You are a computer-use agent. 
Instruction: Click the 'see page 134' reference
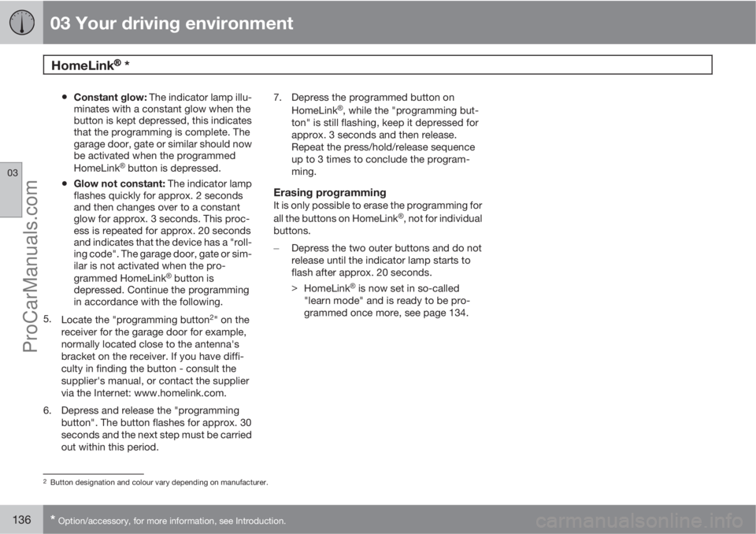click(x=435, y=313)
